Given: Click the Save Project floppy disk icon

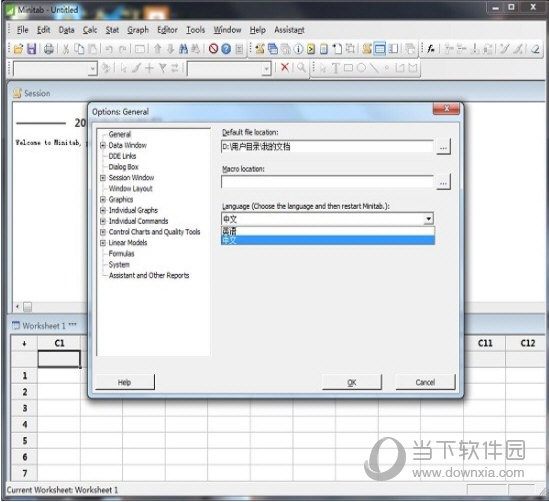Looking at the screenshot, I should (x=32, y=49).
